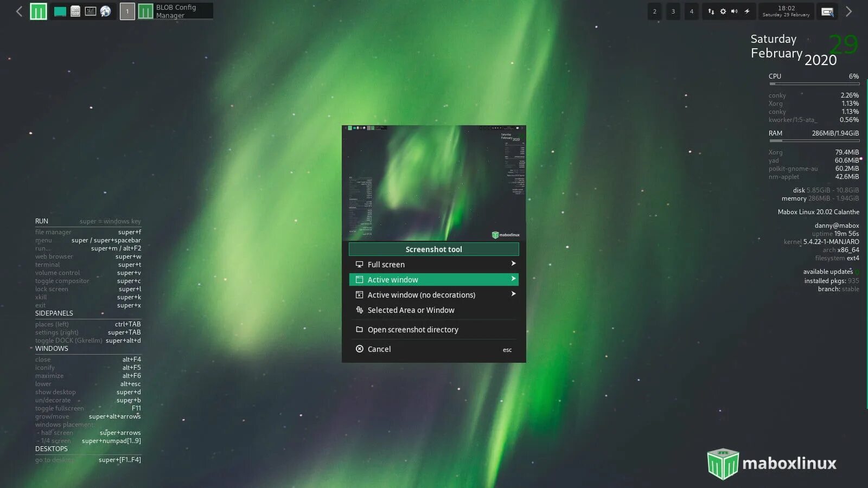Switch to desktop 3
Screen dimensions: 868x488
click(673, 11)
